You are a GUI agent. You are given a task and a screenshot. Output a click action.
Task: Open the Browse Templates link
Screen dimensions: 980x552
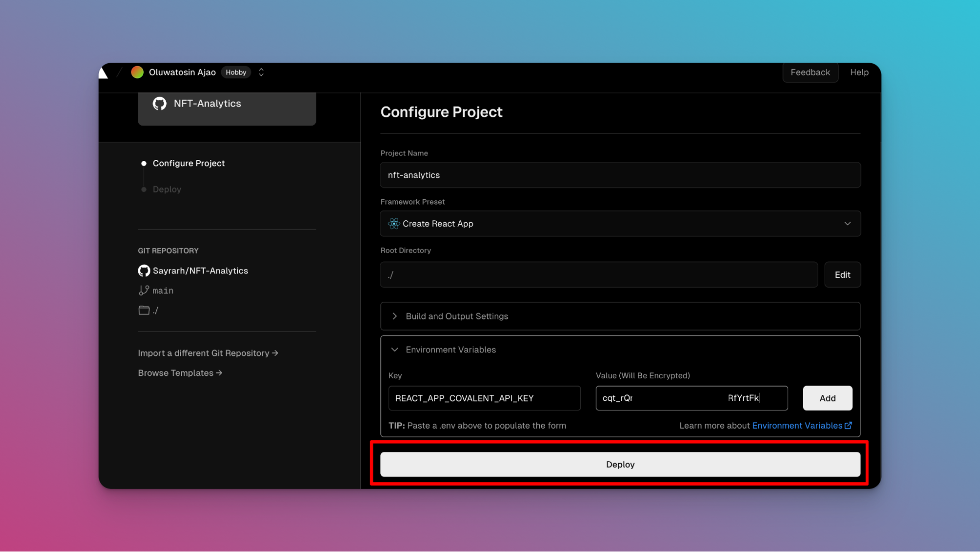pyautogui.click(x=180, y=373)
